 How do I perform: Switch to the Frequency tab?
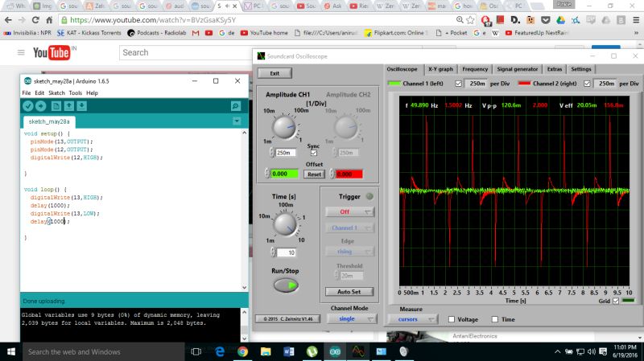[475, 69]
